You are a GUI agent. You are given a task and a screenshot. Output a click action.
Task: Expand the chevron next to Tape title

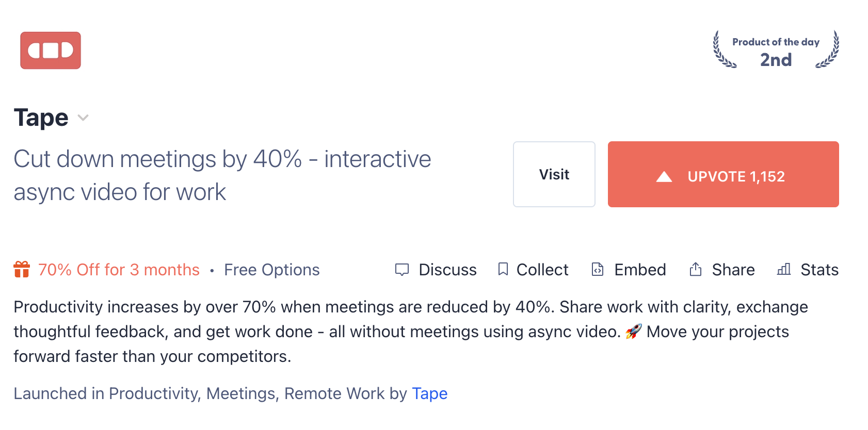pos(83,118)
